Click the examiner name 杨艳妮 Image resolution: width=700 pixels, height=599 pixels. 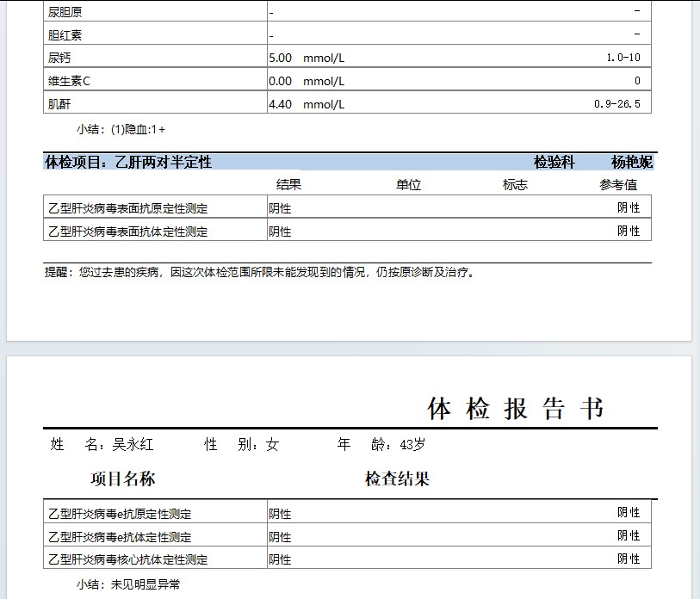point(631,162)
